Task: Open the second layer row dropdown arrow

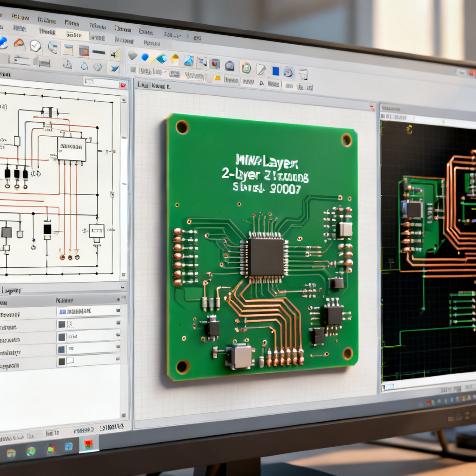Action: point(118,323)
